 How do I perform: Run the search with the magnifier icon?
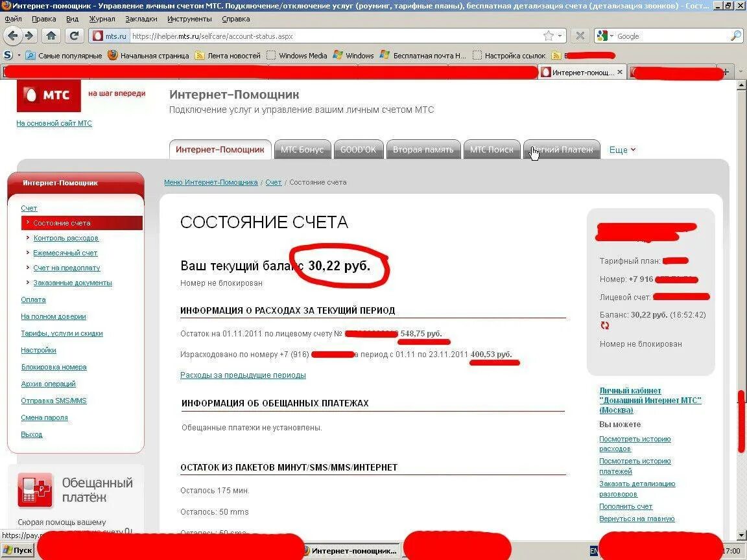tap(736, 36)
